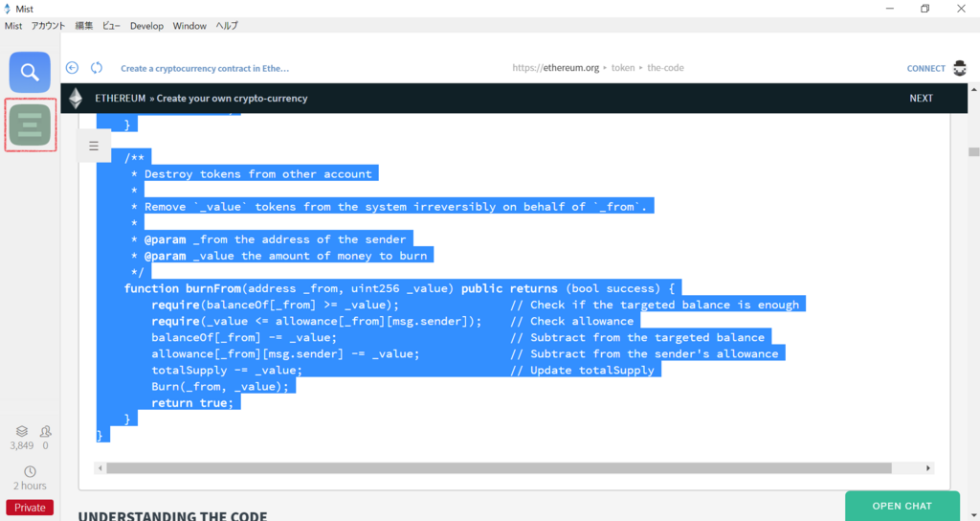The image size is (980, 521).
Task: Open the アカウント menu
Action: coord(48,26)
